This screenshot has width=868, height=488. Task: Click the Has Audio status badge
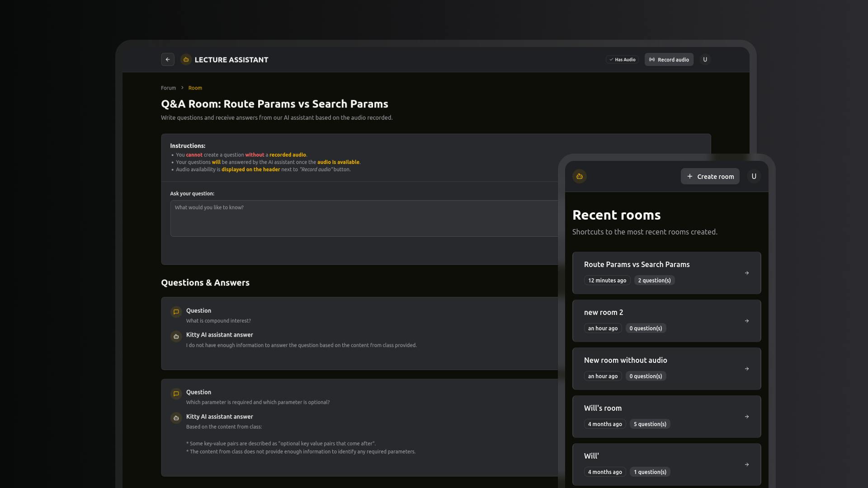coord(623,60)
